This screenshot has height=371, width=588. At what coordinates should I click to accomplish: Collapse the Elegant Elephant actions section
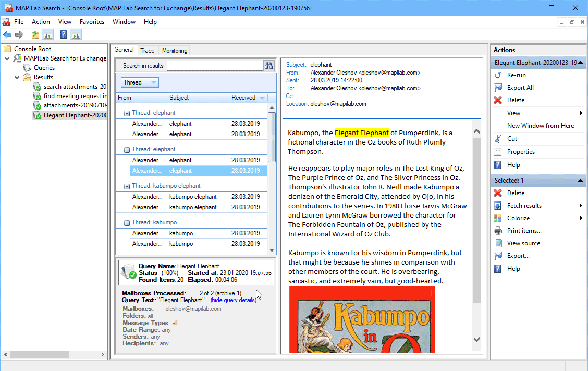coord(581,63)
